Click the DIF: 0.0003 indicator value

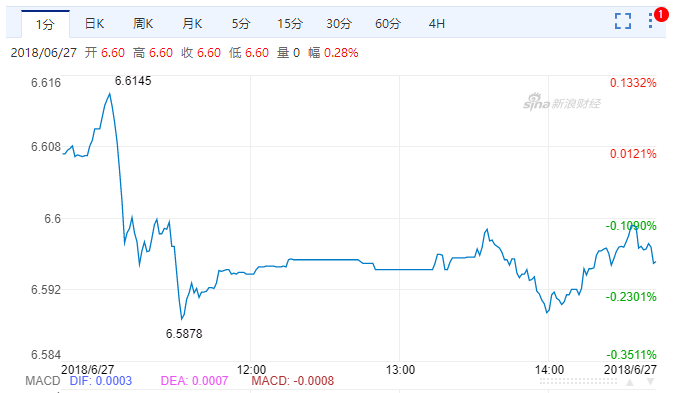[x=101, y=380]
